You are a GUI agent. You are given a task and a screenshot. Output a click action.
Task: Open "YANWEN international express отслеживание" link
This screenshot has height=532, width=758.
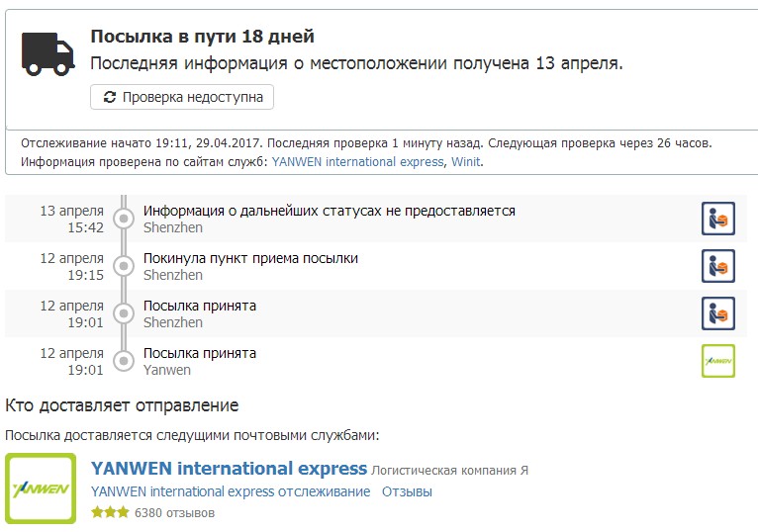pos(230,491)
